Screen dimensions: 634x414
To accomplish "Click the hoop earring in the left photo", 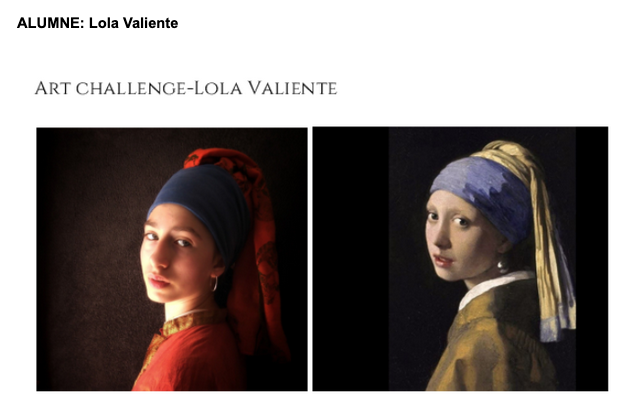I will [214, 283].
